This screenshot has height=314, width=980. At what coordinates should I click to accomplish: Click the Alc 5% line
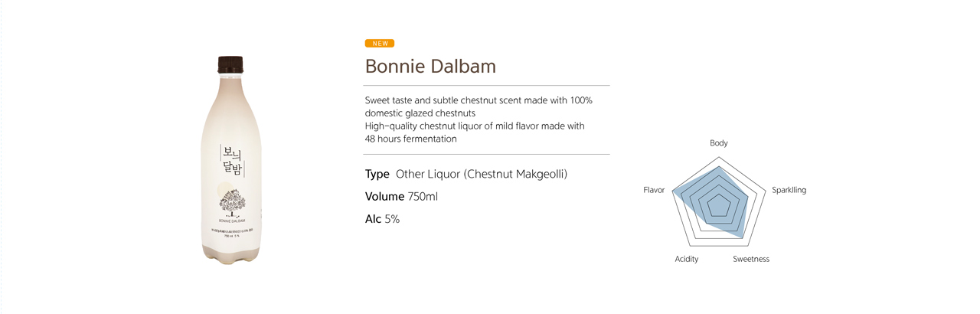pyautogui.click(x=382, y=219)
